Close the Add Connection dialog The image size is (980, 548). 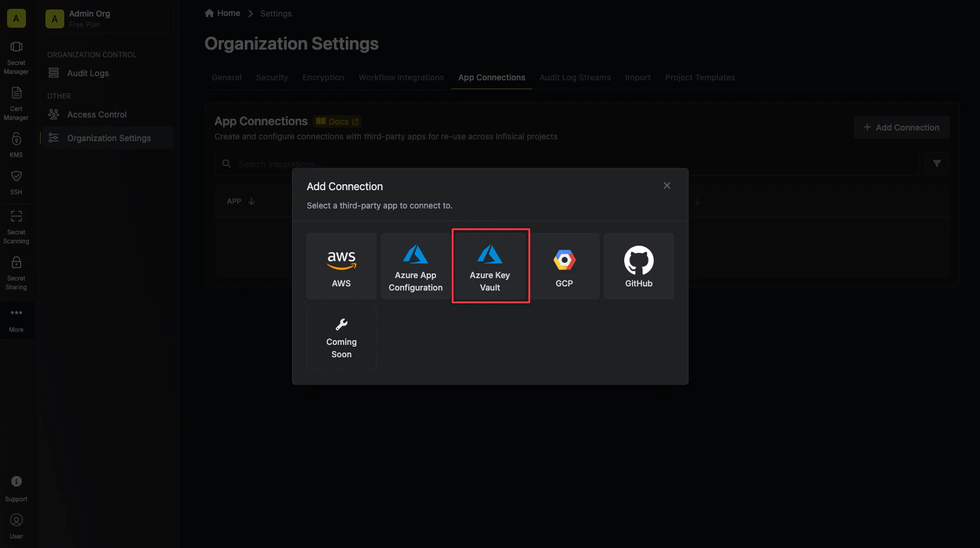pyautogui.click(x=667, y=185)
